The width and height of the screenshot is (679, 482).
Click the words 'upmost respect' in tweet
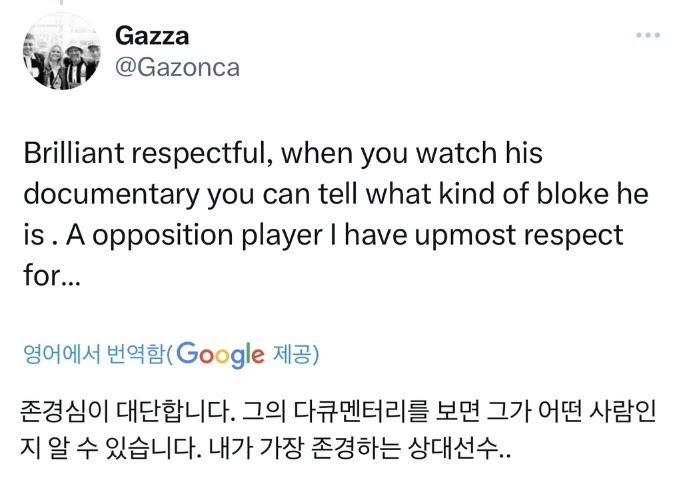pyautogui.click(x=540, y=235)
